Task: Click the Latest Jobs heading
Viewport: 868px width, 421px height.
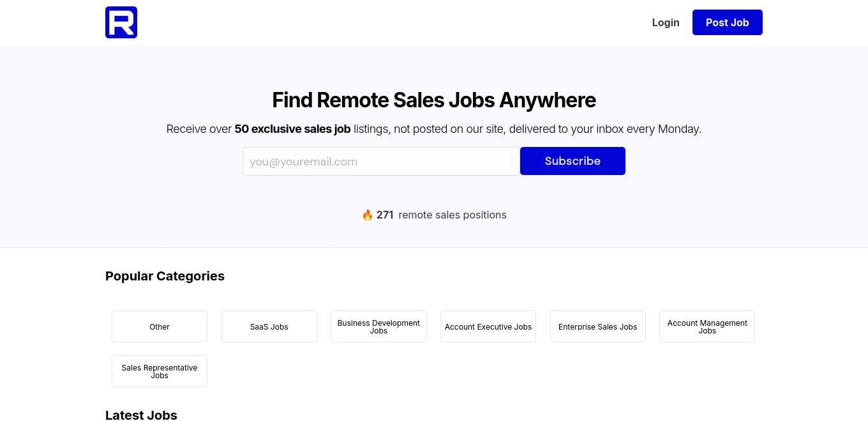Action: click(141, 415)
